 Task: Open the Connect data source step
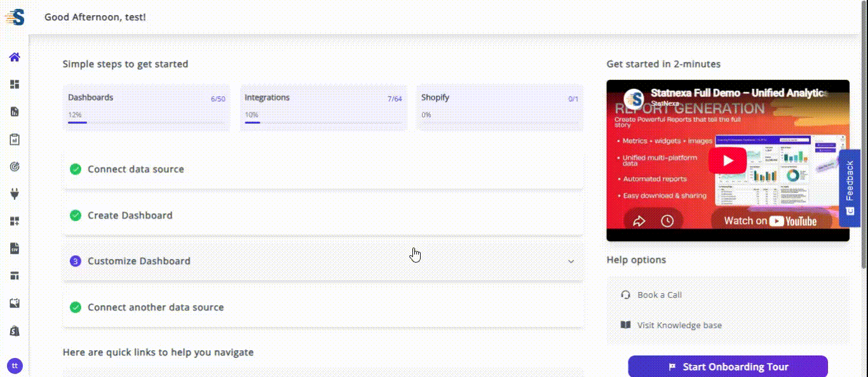[323, 169]
